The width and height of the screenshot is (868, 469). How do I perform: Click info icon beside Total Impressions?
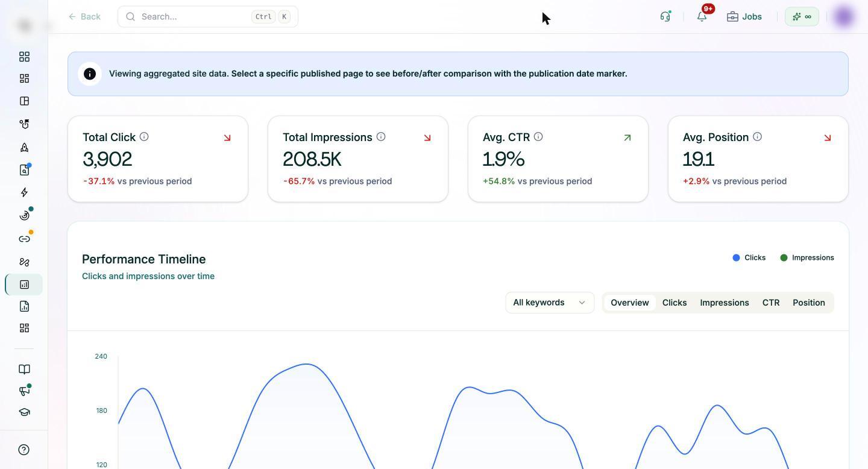(381, 137)
